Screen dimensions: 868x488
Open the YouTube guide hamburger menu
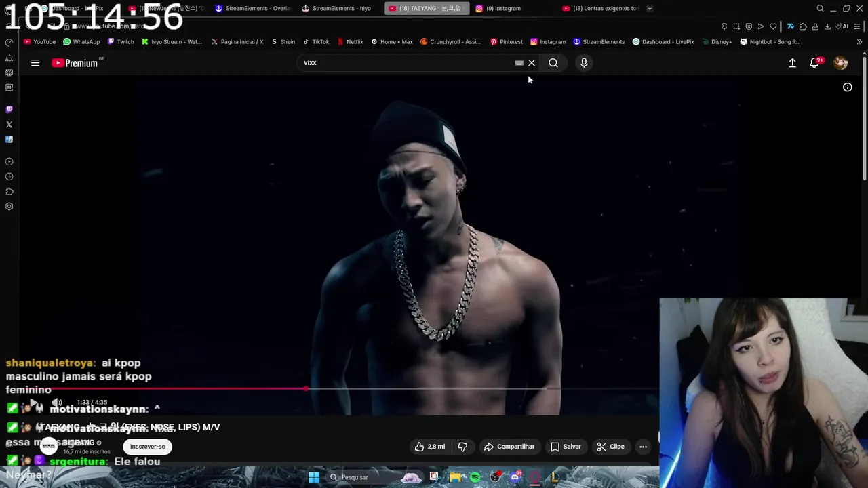(35, 63)
